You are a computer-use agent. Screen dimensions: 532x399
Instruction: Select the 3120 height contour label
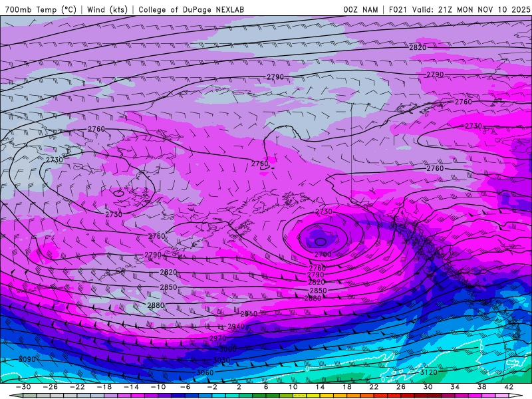tap(429, 372)
